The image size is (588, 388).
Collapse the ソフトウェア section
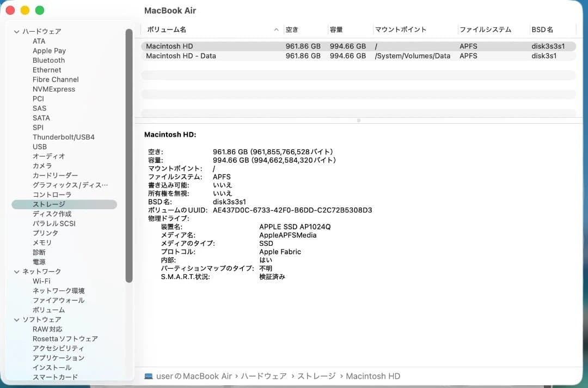(x=17, y=319)
